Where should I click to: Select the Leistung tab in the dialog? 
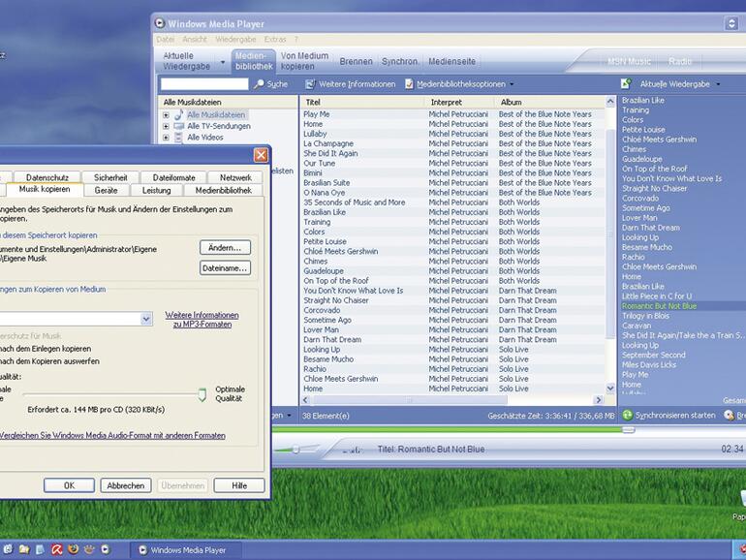tap(157, 190)
